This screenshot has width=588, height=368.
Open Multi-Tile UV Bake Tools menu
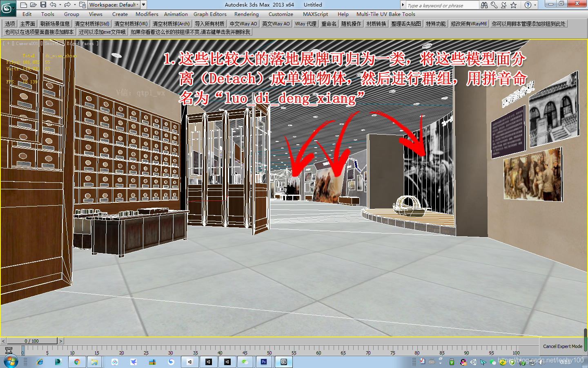[386, 14]
